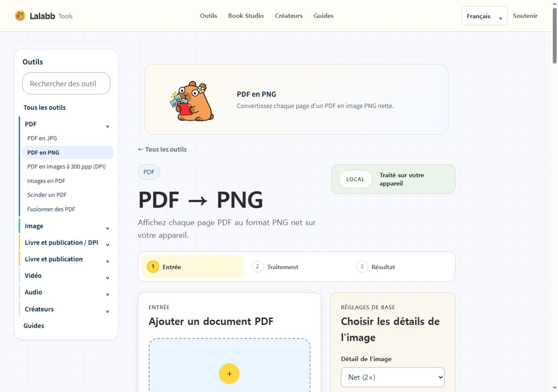Click the yellow plus upload icon
The width and height of the screenshot is (558, 392).
[229, 374]
